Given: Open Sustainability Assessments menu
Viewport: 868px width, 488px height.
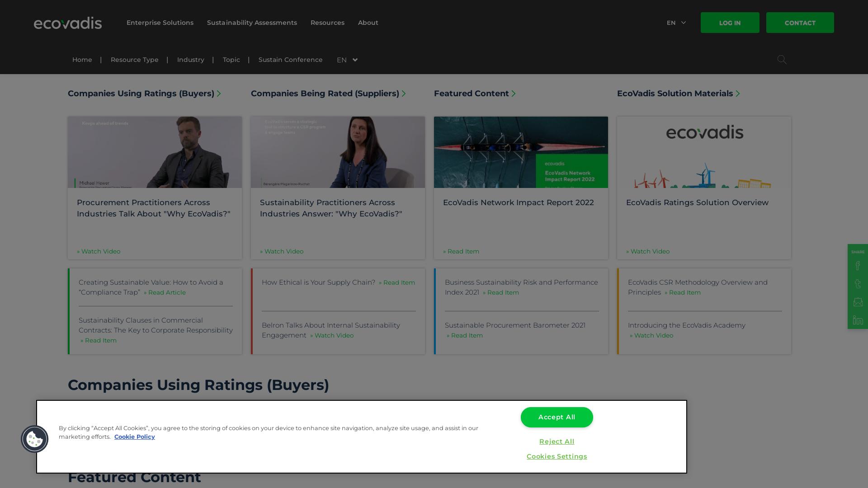Looking at the screenshot, I should tap(252, 23).
